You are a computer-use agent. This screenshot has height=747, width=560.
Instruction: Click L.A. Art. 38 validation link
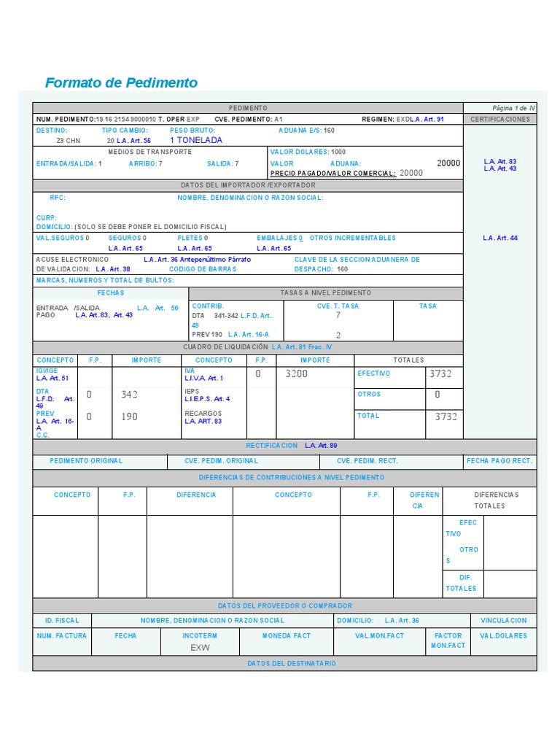[113, 269]
